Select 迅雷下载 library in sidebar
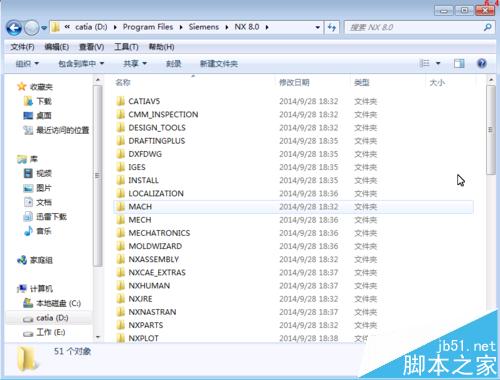The image size is (500, 380). [x=45, y=217]
